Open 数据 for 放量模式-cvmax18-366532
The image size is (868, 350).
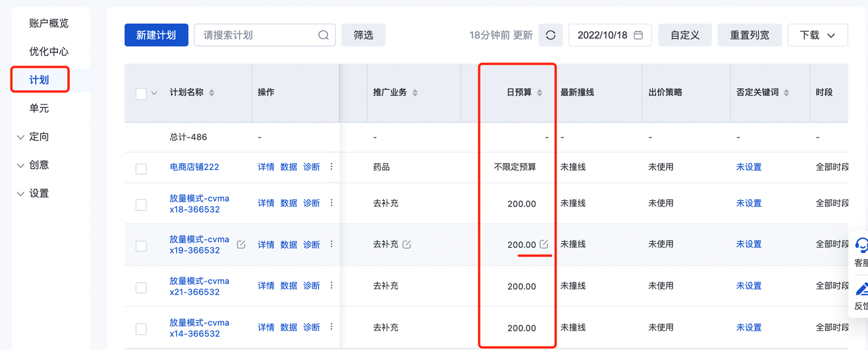(x=289, y=203)
